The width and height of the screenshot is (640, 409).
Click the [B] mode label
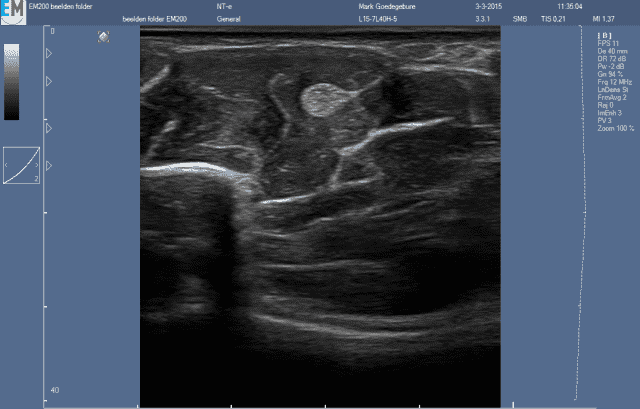click(x=603, y=36)
